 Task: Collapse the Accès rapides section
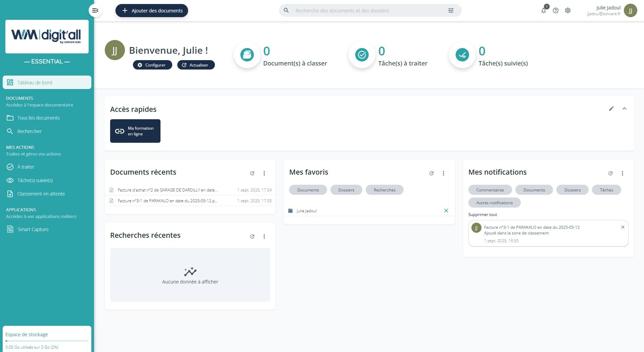(625, 108)
